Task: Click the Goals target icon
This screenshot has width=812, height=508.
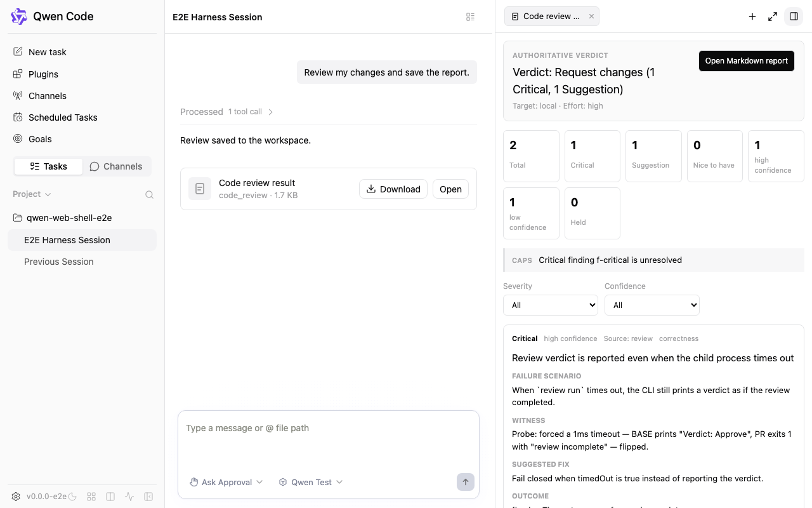Action: [18, 138]
